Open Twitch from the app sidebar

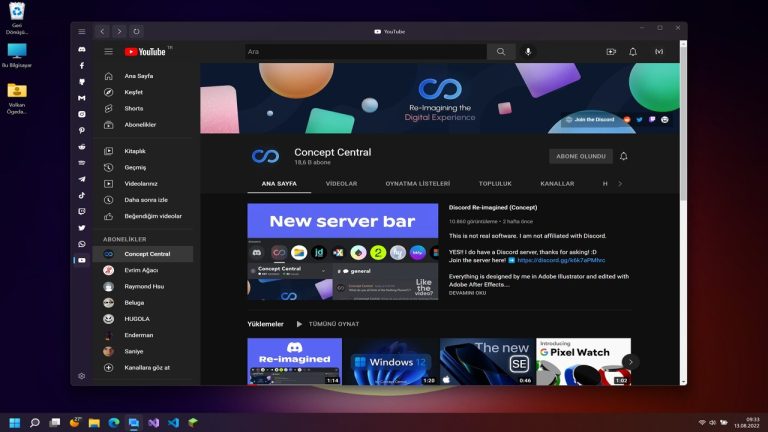pyautogui.click(x=82, y=212)
